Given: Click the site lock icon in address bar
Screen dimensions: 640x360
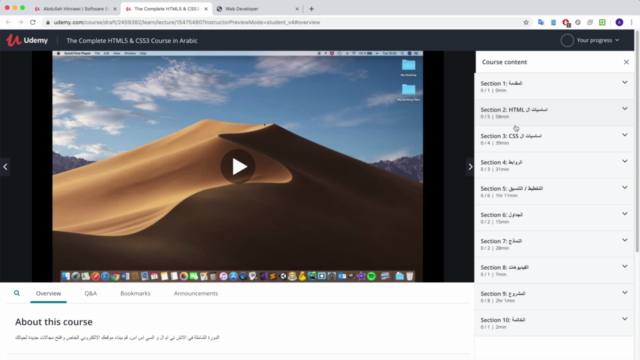Looking at the screenshot, I should point(48,22).
